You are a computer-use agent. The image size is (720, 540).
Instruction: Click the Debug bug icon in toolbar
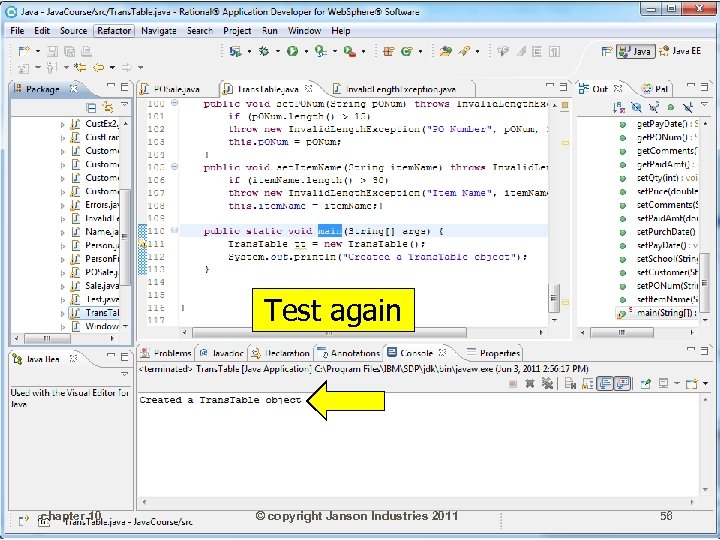(x=264, y=51)
